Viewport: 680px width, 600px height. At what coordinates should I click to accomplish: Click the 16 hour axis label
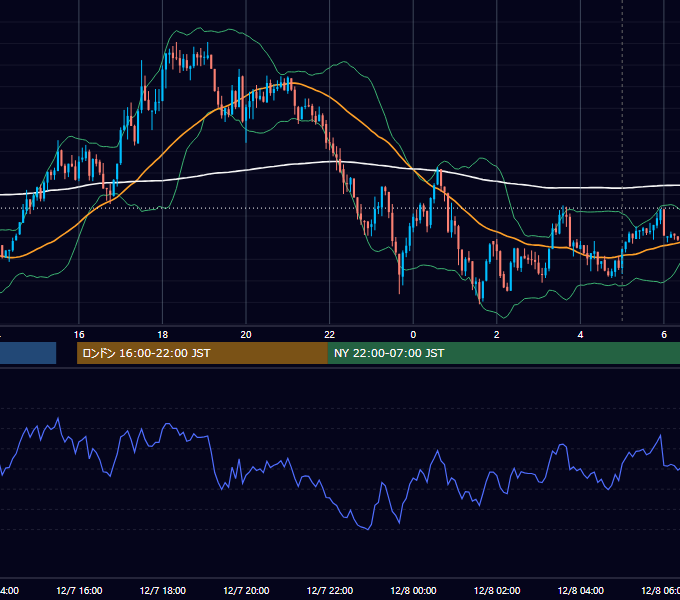[x=79, y=335]
